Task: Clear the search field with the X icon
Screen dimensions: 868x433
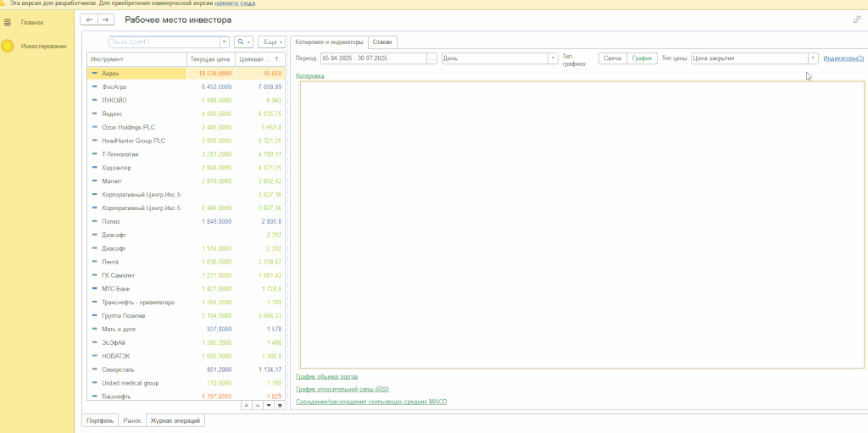Action: tap(224, 42)
